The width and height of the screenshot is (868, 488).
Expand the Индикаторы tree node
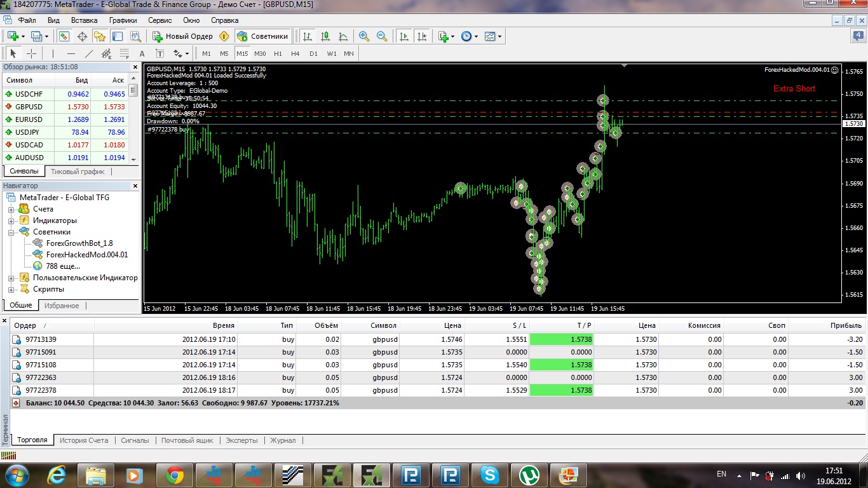click(11, 220)
